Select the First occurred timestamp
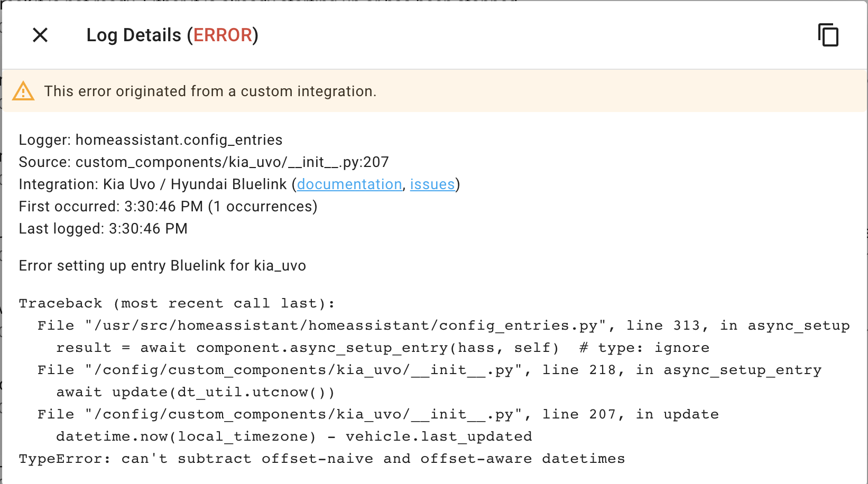The height and width of the screenshot is (484, 868). click(168, 206)
